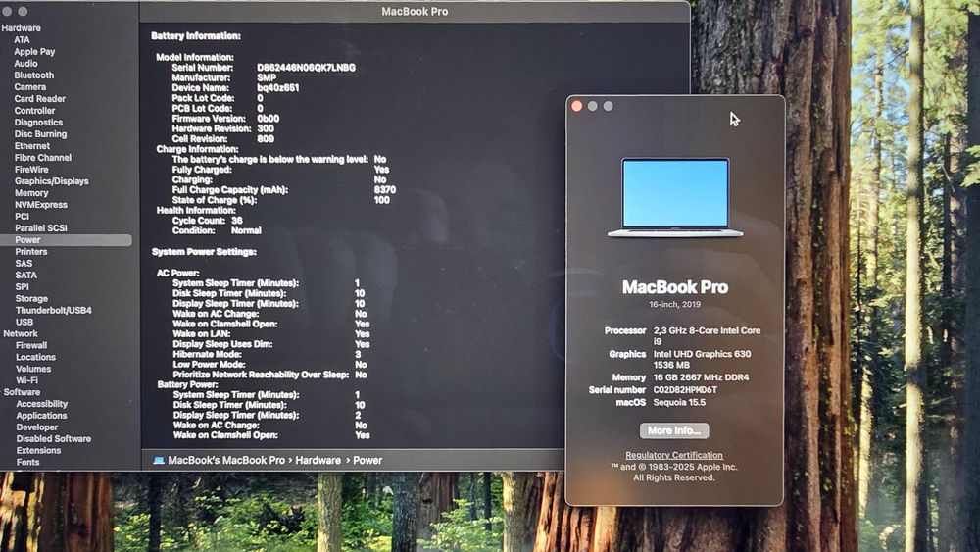
Task: Open Accessibility under Software
Action: [x=42, y=405]
